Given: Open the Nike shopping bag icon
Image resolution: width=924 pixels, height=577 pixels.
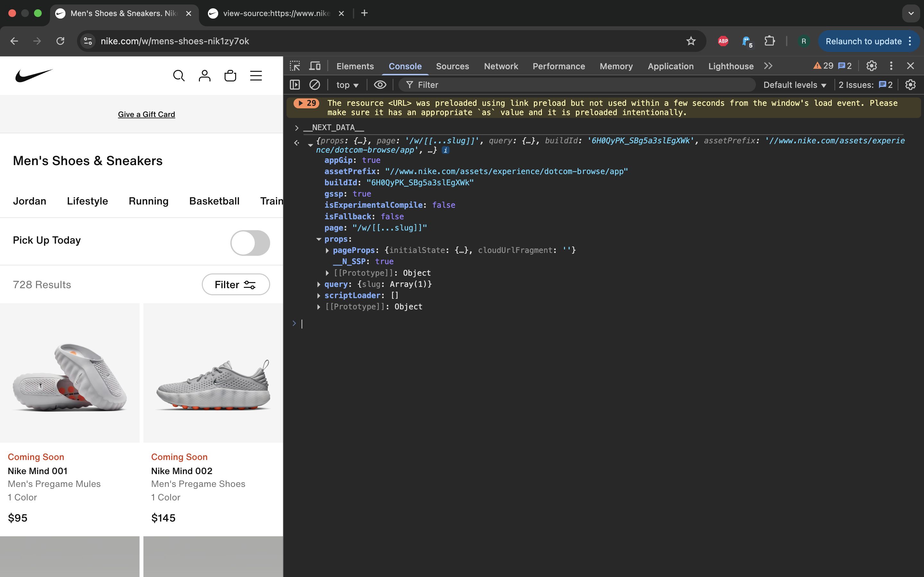Looking at the screenshot, I should pos(230,76).
